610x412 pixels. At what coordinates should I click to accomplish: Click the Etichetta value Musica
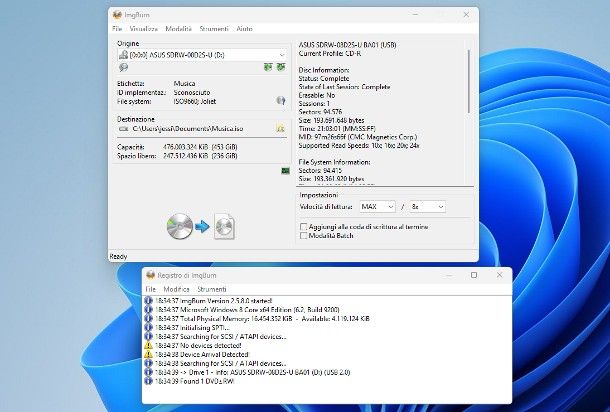pos(184,84)
